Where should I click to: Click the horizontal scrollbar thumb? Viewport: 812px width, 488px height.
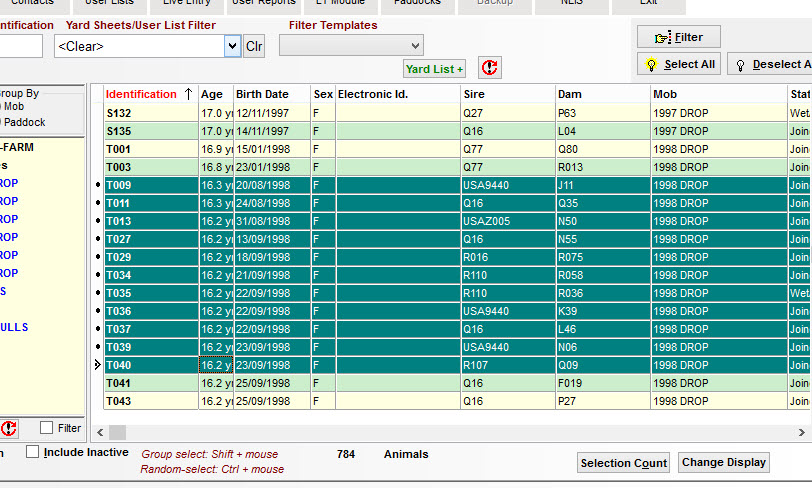click(x=117, y=432)
